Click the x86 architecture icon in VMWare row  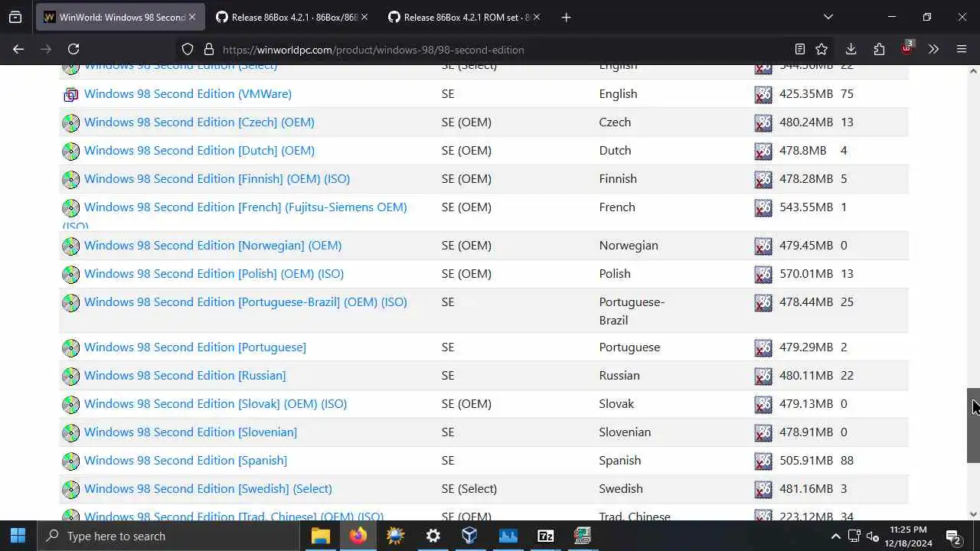(x=763, y=94)
